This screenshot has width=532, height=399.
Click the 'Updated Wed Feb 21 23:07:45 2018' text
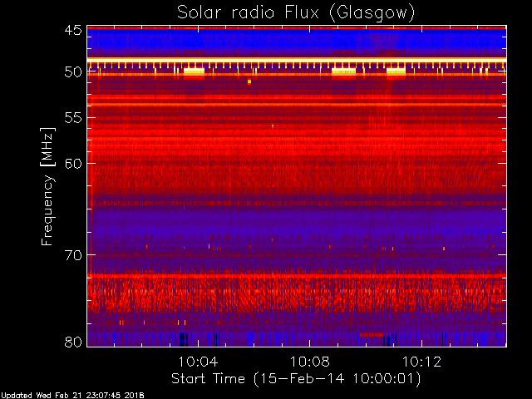pos(72,396)
